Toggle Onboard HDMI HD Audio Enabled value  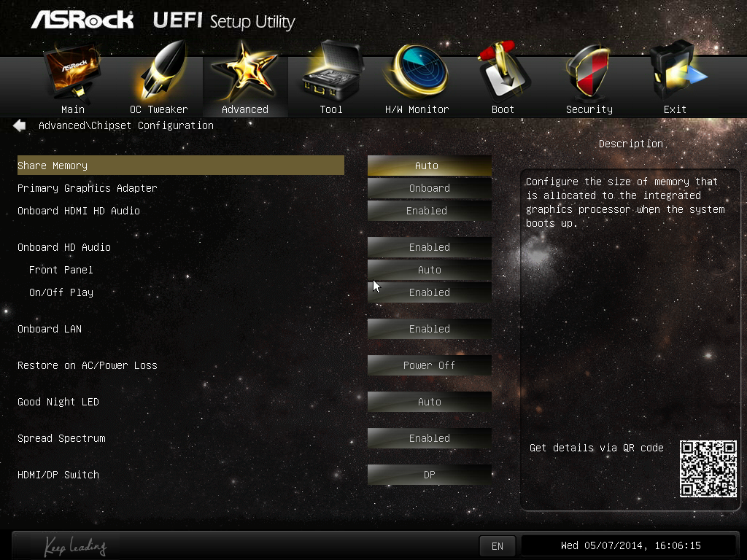coord(429,211)
